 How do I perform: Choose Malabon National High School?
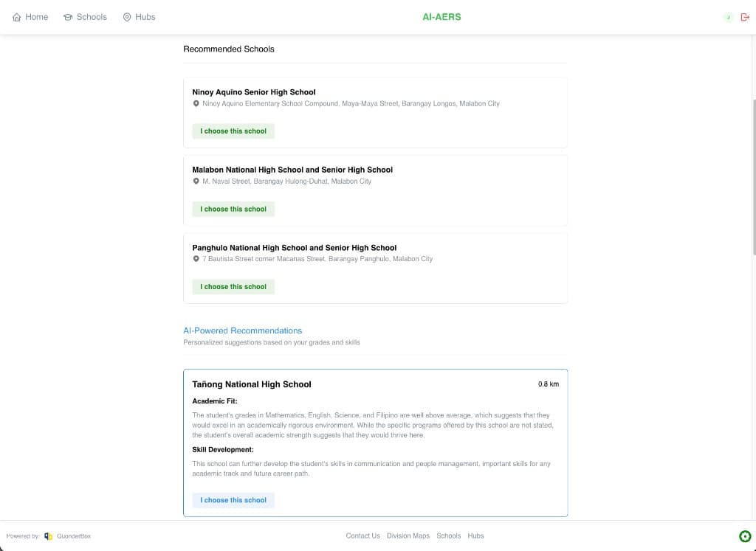[x=233, y=209]
